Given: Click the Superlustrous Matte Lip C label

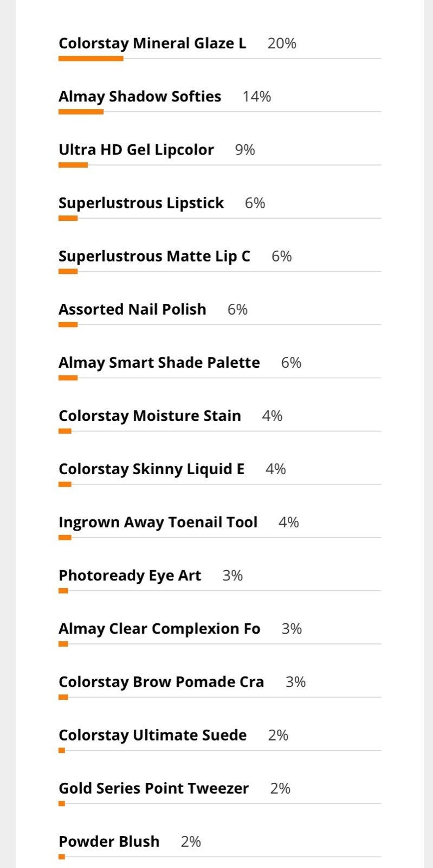Looking at the screenshot, I should tap(154, 256).
